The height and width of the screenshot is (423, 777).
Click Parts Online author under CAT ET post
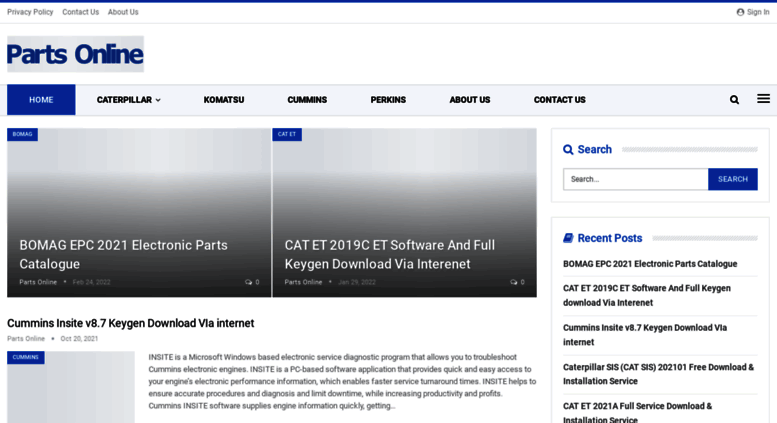click(x=303, y=282)
